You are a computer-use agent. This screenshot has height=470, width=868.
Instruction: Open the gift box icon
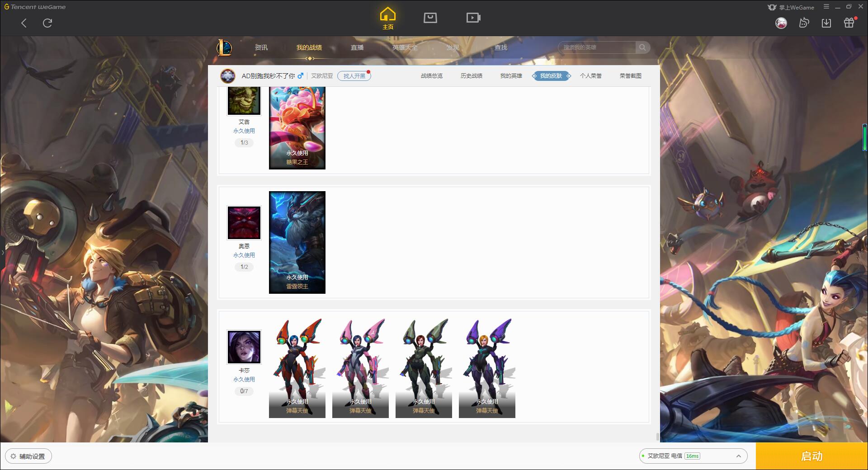point(849,23)
